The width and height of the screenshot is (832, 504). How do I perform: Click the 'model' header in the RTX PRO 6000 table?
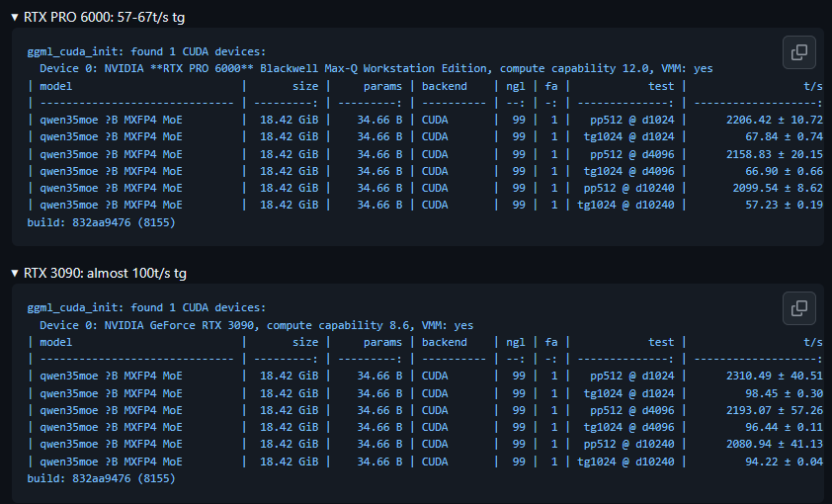[x=55, y=87]
